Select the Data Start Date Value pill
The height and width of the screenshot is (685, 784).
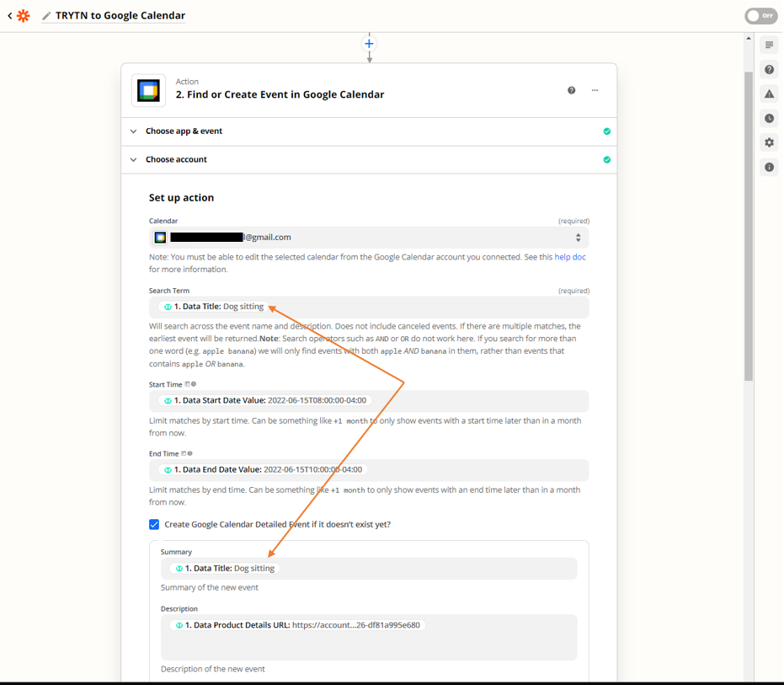point(265,400)
